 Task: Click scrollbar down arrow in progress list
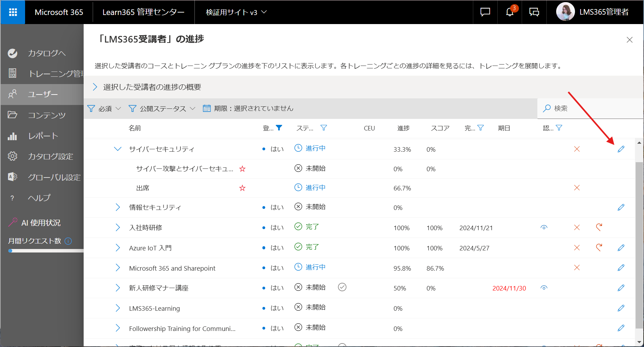pyautogui.click(x=639, y=342)
